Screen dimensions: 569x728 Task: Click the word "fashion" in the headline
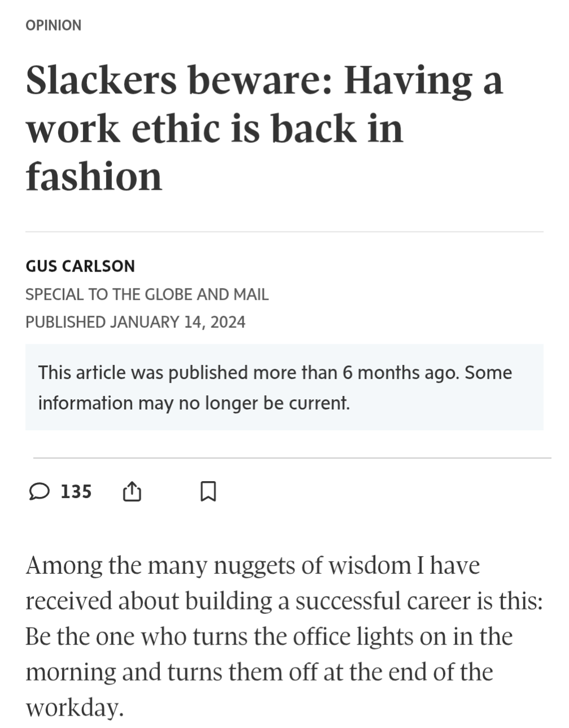94,176
